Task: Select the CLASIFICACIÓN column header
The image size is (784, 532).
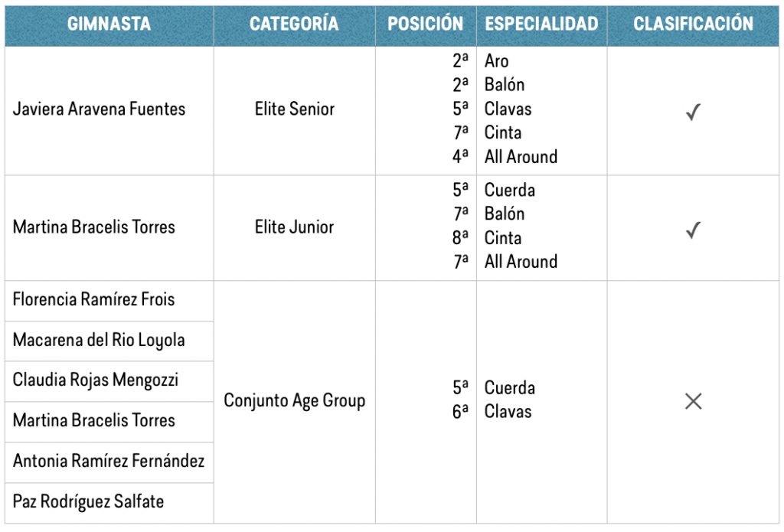Action: tap(693, 24)
